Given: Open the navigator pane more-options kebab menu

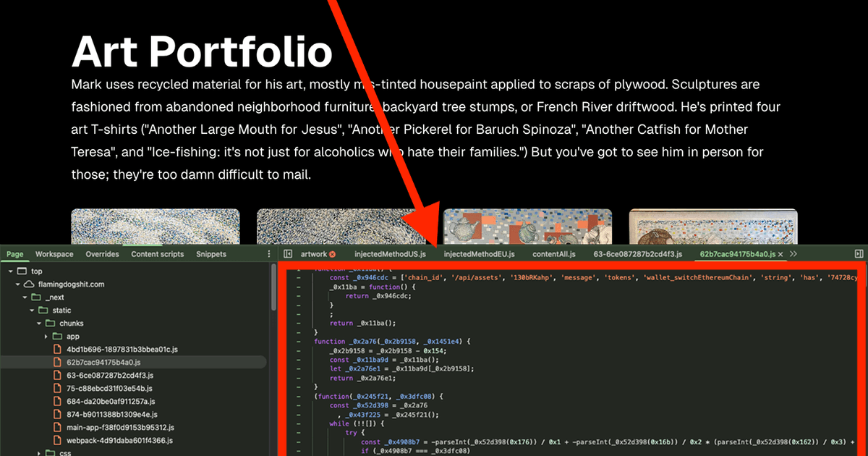Looking at the screenshot, I should pyautogui.click(x=269, y=254).
